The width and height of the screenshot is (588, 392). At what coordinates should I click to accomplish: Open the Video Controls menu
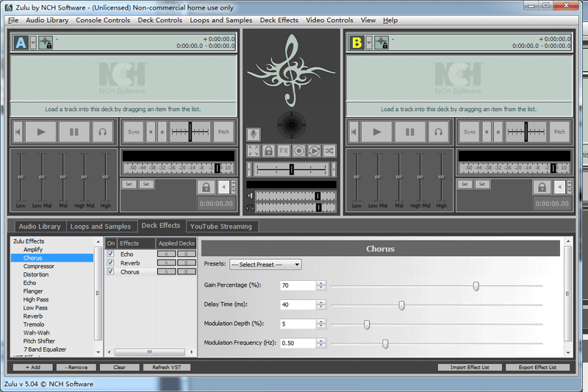329,21
